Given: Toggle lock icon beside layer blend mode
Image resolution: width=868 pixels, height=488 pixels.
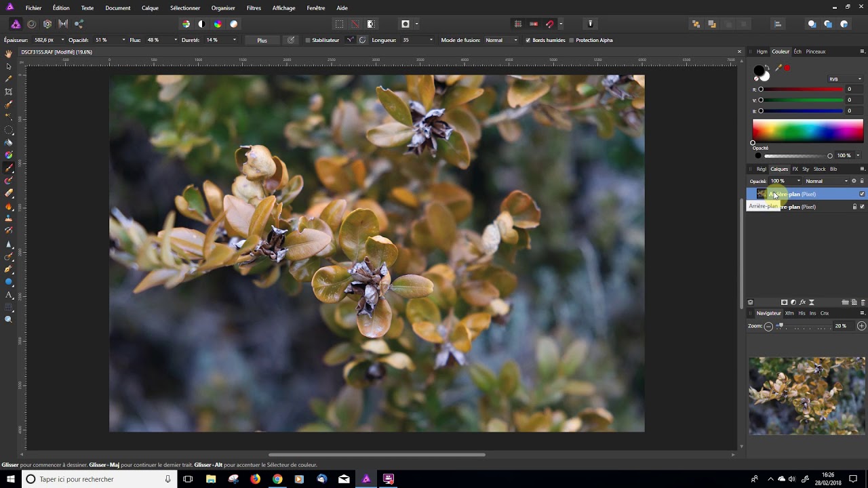Looking at the screenshot, I should coord(862,181).
